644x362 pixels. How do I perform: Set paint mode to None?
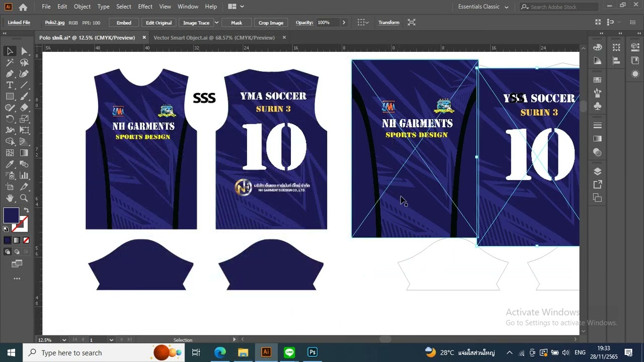point(26,240)
